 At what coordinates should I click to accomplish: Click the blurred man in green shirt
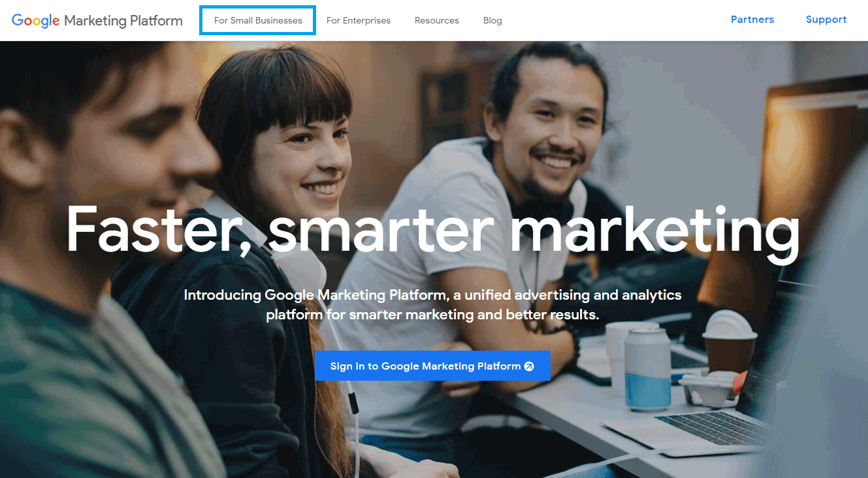coord(98,261)
